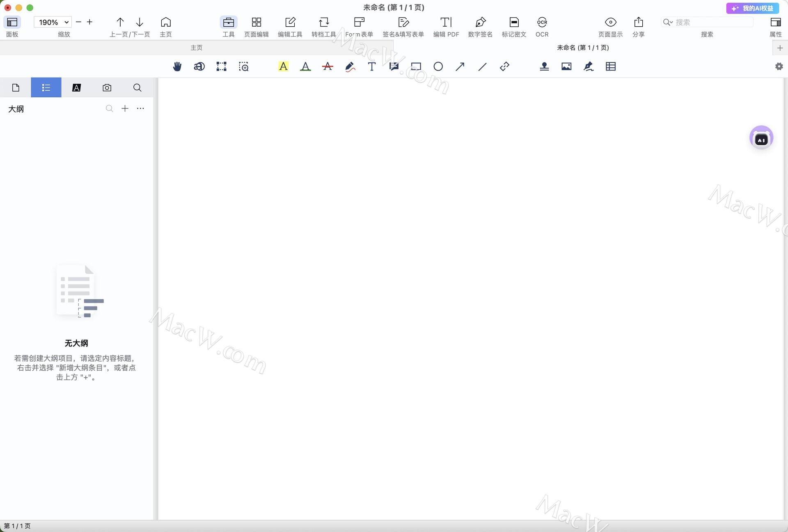788x532 pixels.
Task: Select the arrow drawing tool
Action: [x=460, y=66]
